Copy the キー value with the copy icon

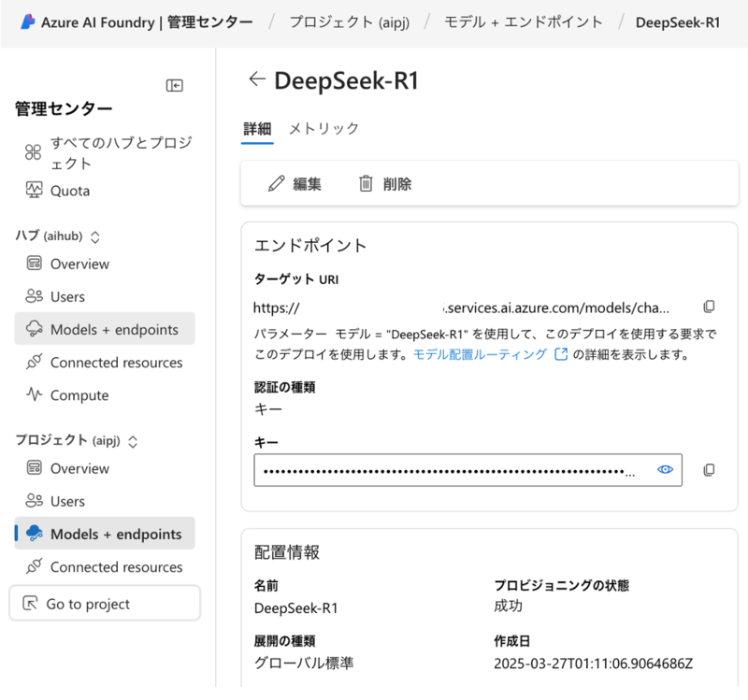[x=709, y=470]
